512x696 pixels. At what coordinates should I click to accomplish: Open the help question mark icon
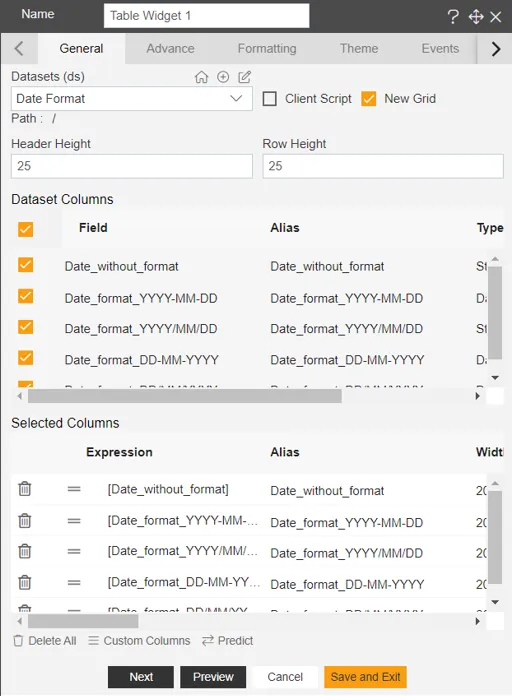(453, 17)
